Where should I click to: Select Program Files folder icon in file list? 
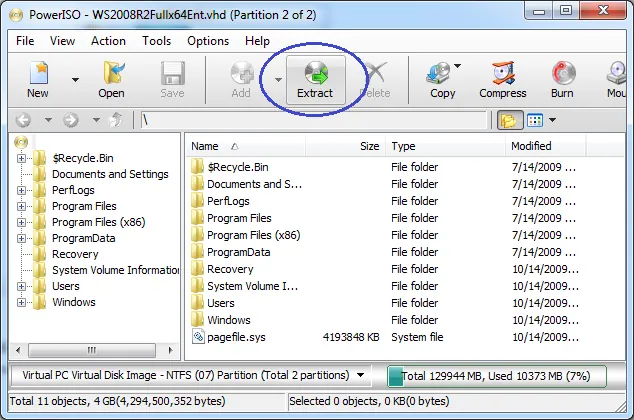(x=197, y=217)
